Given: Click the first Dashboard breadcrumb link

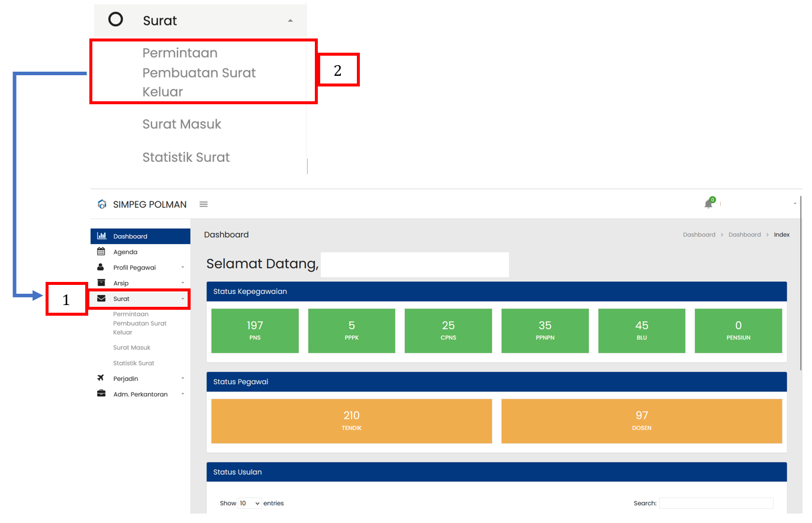Looking at the screenshot, I should coord(699,235).
